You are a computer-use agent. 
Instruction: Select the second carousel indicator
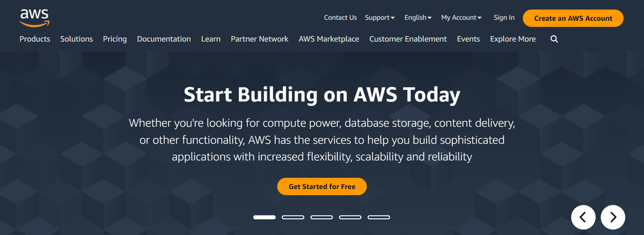point(293,217)
